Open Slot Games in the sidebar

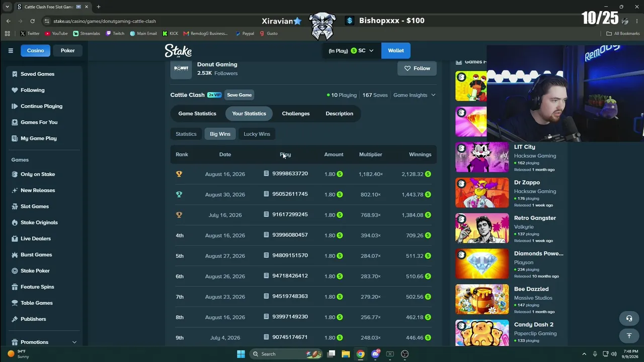[35, 206]
